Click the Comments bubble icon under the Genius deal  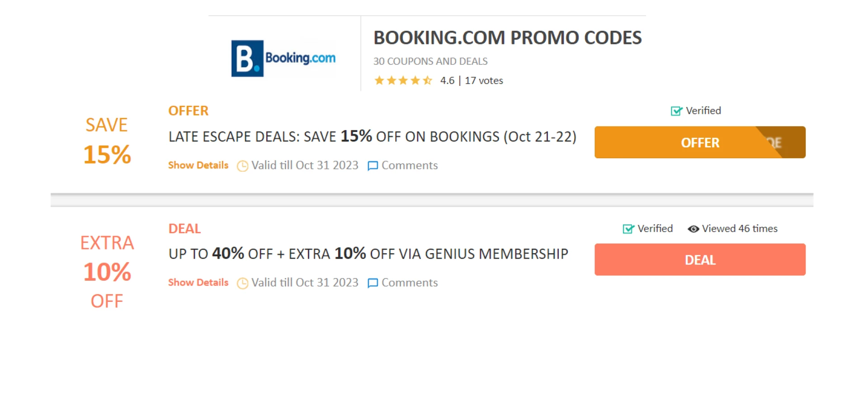click(372, 283)
